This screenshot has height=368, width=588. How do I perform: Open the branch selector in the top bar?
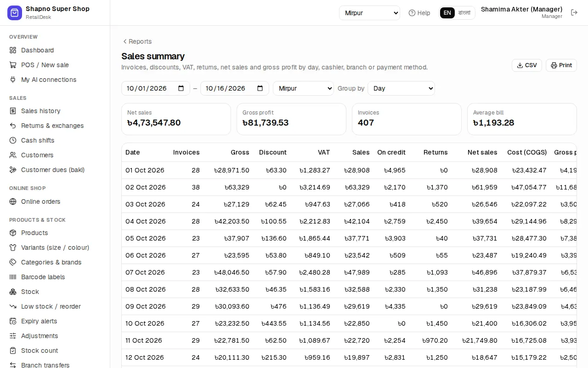click(369, 13)
